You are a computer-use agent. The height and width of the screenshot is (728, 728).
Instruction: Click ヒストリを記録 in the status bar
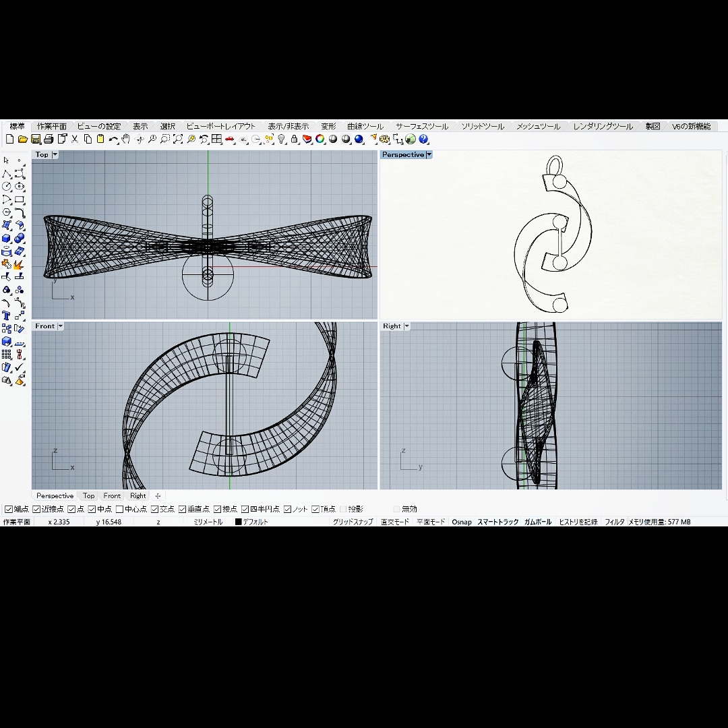pyautogui.click(x=578, y=522)
